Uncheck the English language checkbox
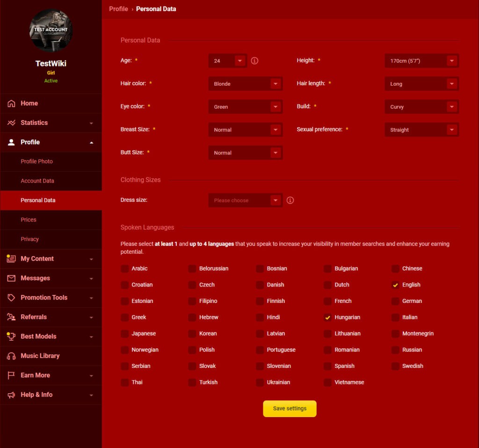Image resolution: width=479 pixels, height=448 pixels. [395, 285]
